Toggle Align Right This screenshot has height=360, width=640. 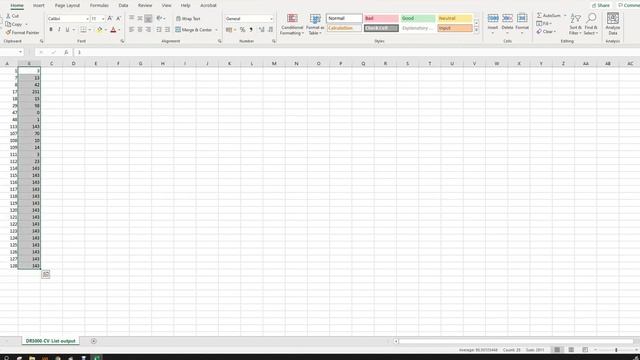(x=148, y=30)
